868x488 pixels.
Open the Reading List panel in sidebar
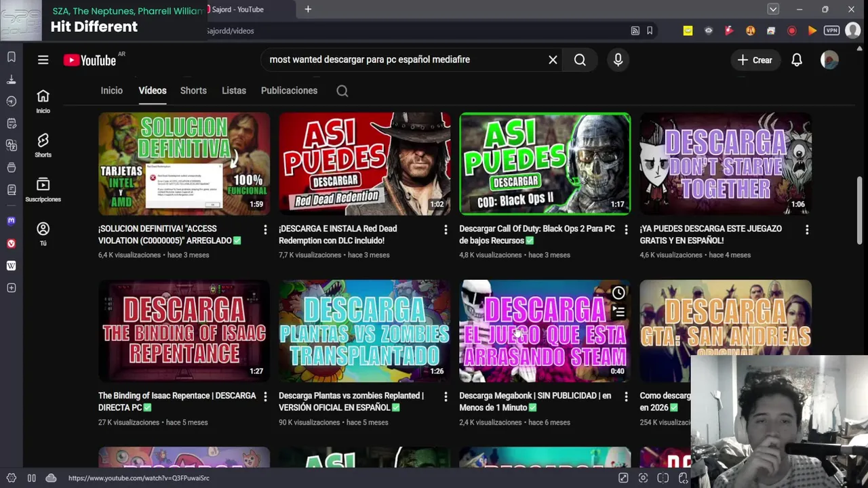12,190
